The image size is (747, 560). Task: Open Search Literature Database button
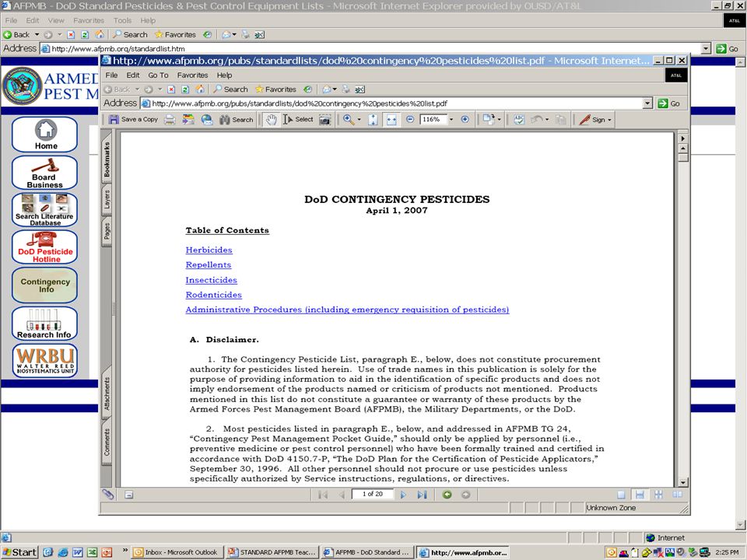[45, 209]
